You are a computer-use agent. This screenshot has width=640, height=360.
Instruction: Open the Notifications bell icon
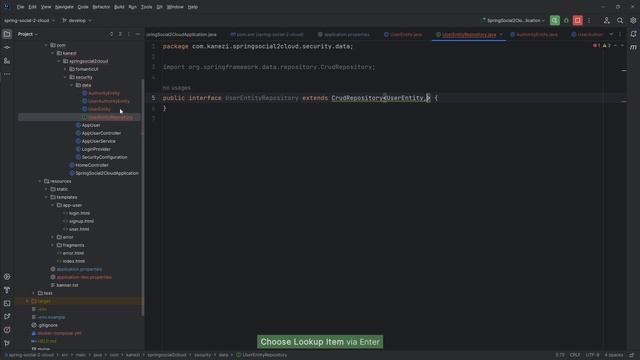click(633, 34)
